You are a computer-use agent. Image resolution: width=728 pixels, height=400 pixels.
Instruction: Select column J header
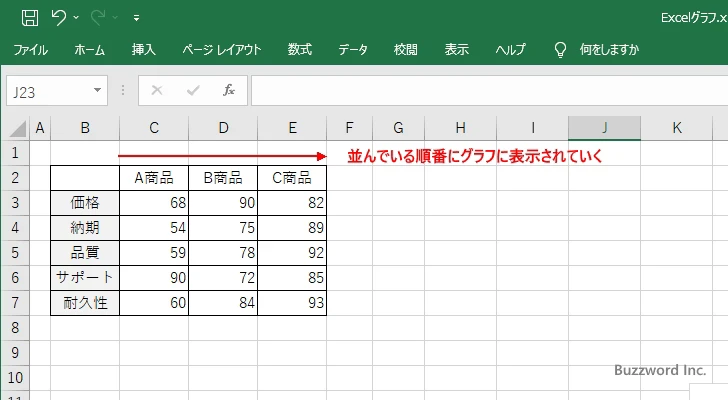click(x=604, y=128)
